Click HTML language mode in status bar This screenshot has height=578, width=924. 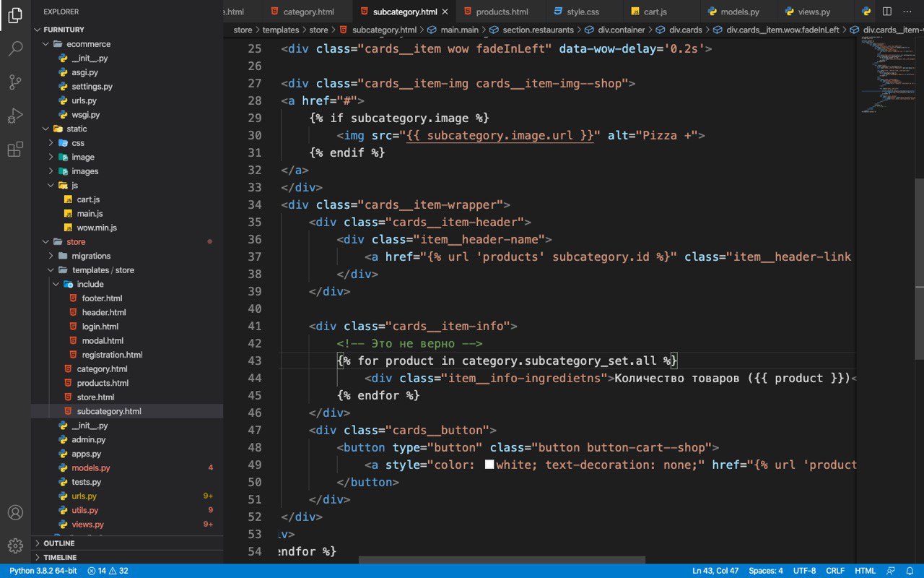tap(866, 571)
